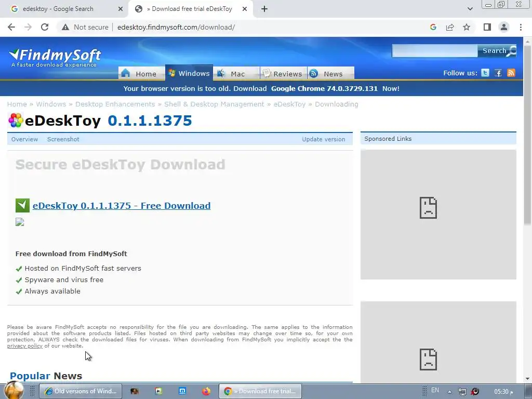Open Old versions of Windows taskbar item
The width and height of the screenshot is (532, 399).
click(x=81, y=391)
